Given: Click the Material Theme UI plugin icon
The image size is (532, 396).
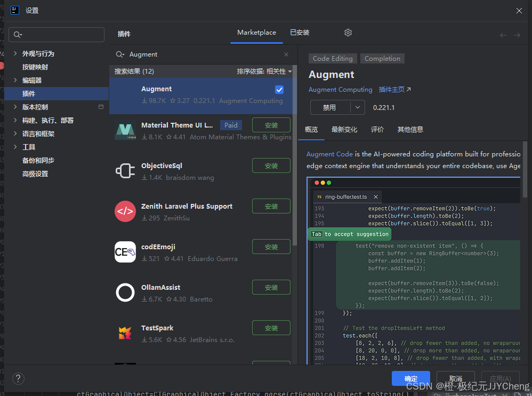Looking at the screenshot, I should [x=125, y=130].
